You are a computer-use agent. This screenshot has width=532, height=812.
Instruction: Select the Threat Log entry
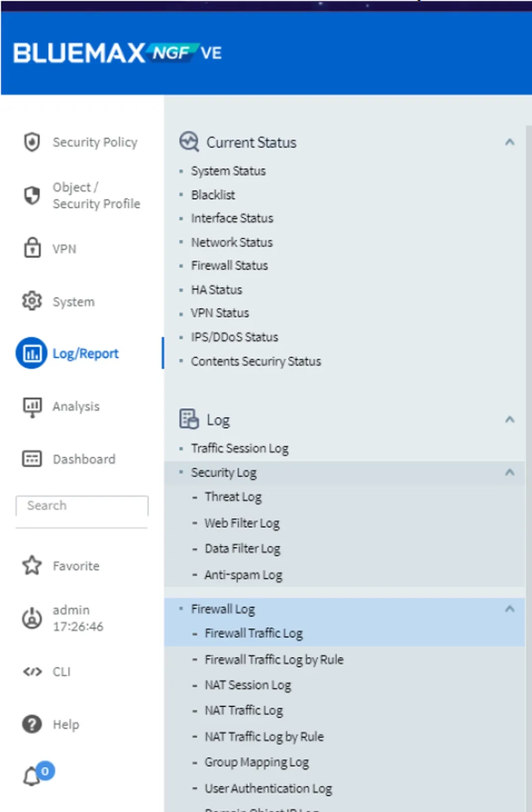pyautogui.click(x=233, y=497)
